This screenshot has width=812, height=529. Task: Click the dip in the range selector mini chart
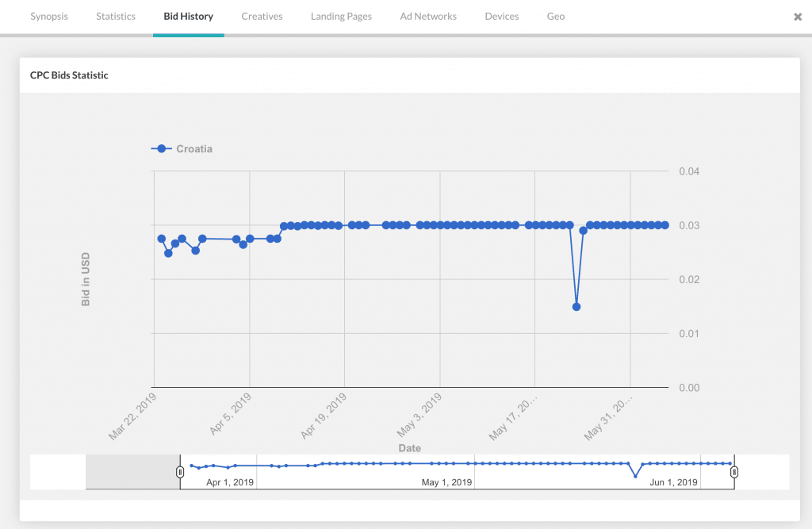pos(635,476)
